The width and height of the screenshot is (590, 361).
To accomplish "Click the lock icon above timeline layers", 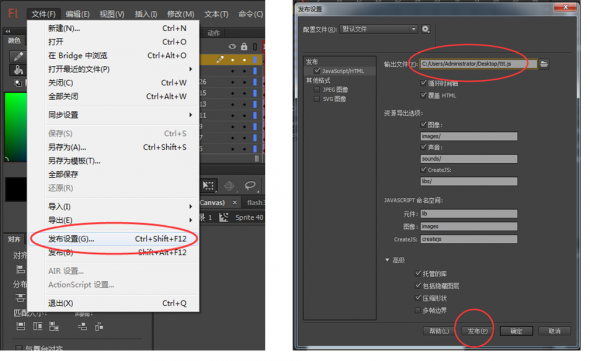I will 244,47.
